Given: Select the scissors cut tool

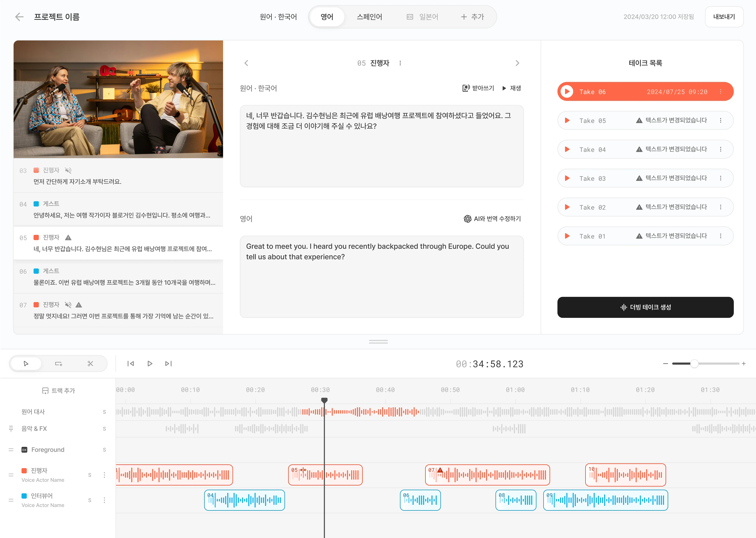Looking at the screenshot, I should 90,364.
